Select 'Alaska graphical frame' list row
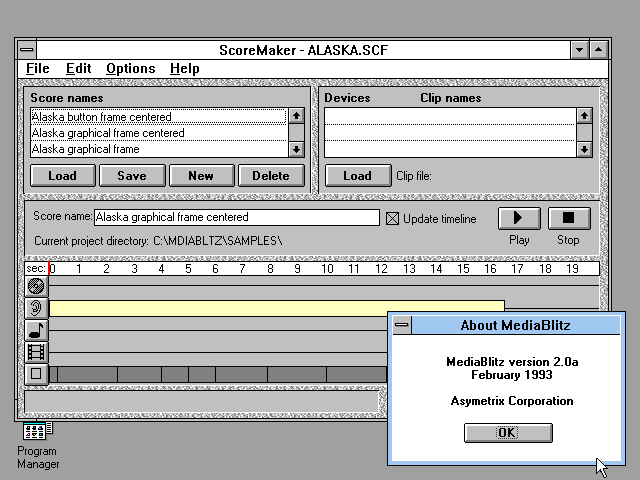The width and height of the screenshot is (640, 480). (x=159, y=149)
